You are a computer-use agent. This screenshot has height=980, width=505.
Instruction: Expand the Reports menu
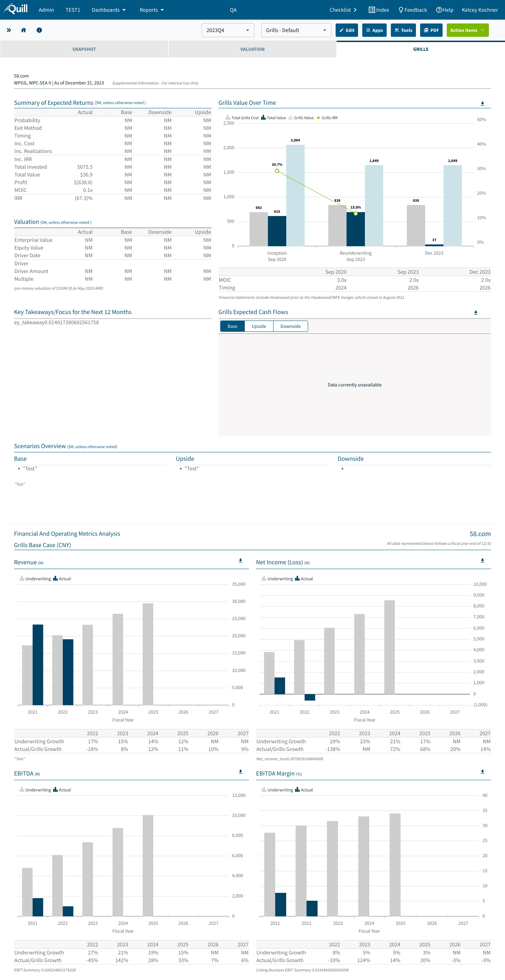click(151, 10)
